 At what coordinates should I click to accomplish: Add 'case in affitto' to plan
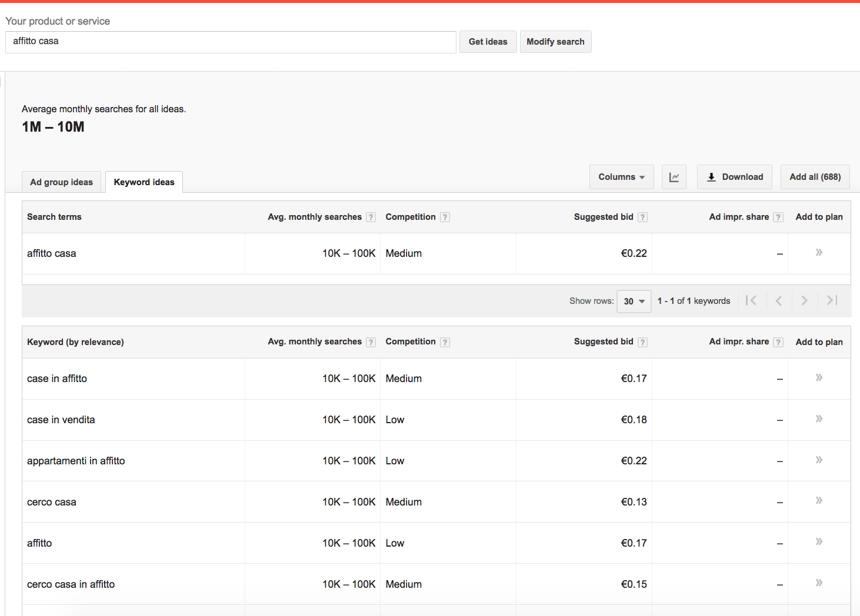point(819,377)
